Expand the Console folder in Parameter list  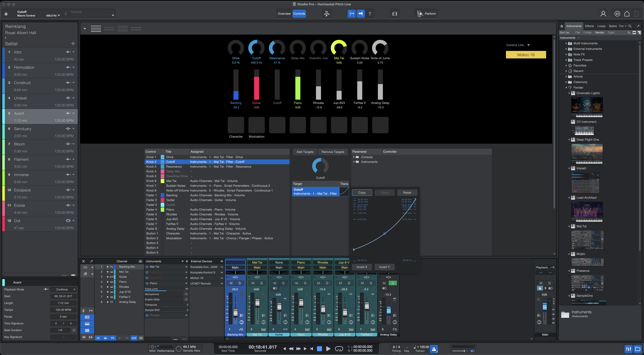[x=354, y=157]
